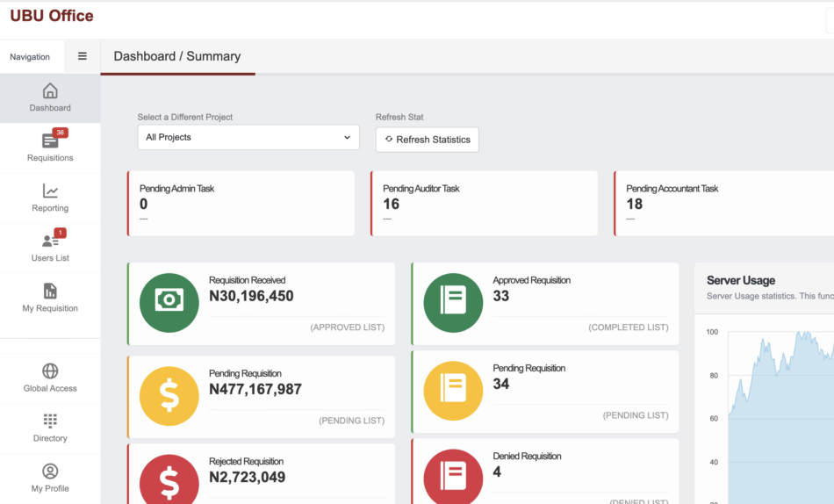Open Users List icon
Screen dimensions: 834x504
50,241
